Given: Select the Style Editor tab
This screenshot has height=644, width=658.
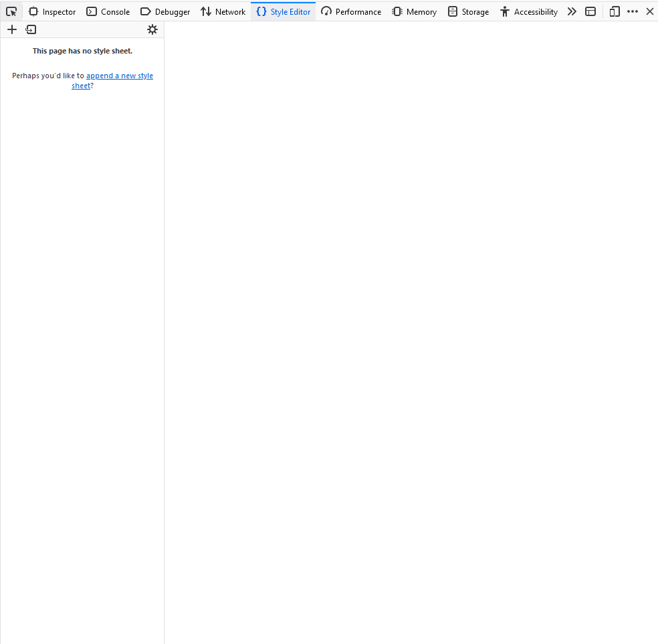Looking at the screenshot, I should coord(284,12).
